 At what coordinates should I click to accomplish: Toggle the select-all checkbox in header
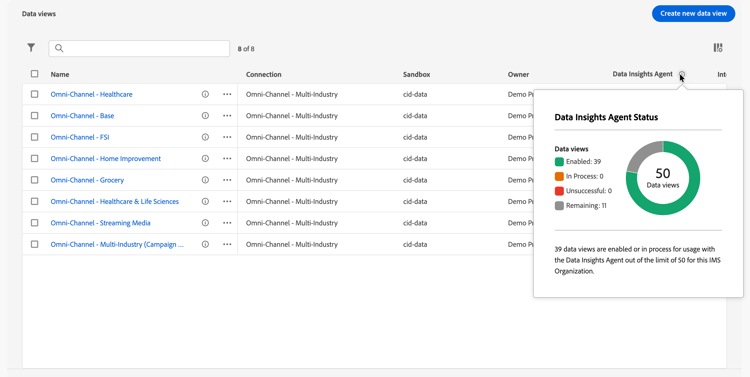click(34, 74)
